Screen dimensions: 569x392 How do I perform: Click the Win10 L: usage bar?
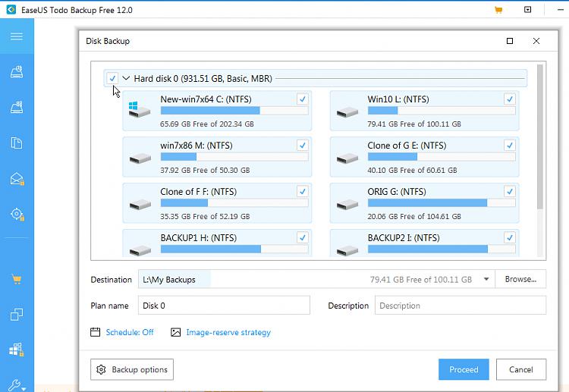(442, 110)
